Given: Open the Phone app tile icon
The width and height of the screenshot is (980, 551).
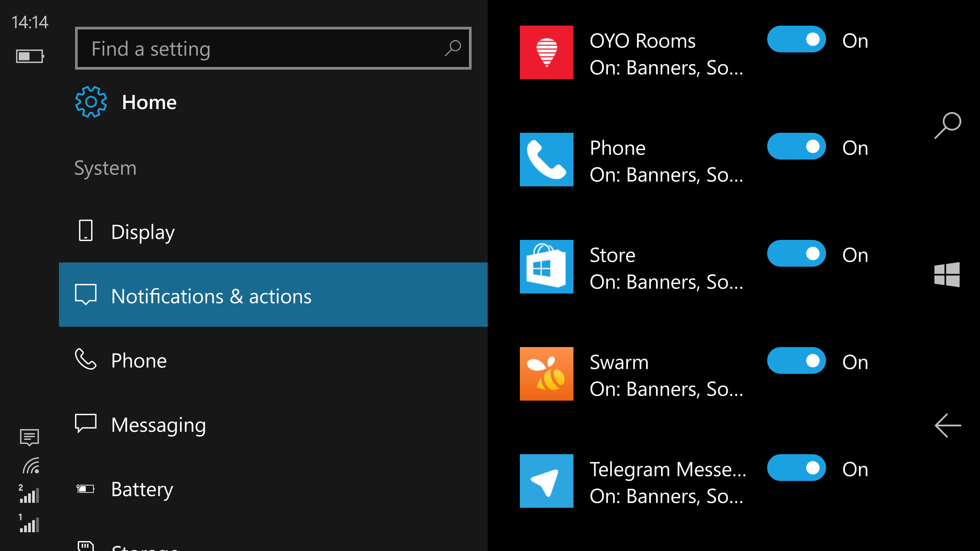Looking at the screenshot, I should 546,160.
